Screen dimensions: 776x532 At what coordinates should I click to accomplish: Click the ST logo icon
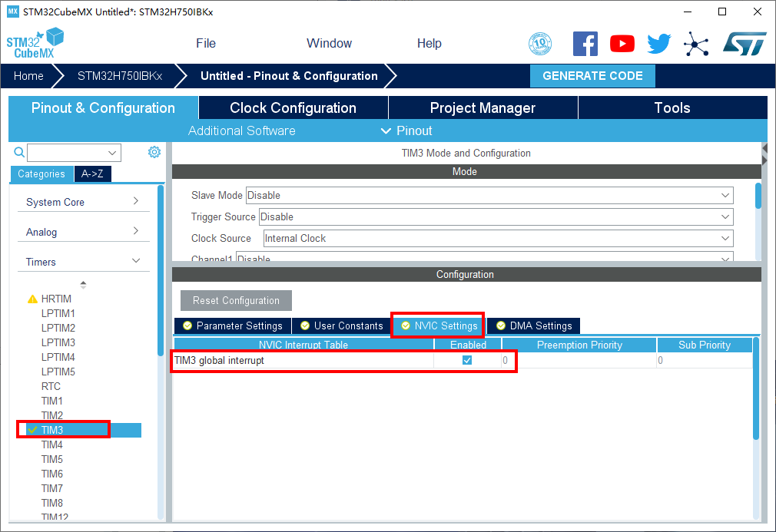(744, 44)
